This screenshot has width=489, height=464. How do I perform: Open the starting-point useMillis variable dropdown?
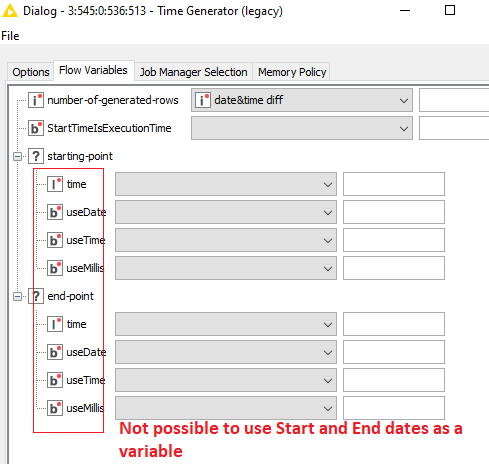[226, 268]
